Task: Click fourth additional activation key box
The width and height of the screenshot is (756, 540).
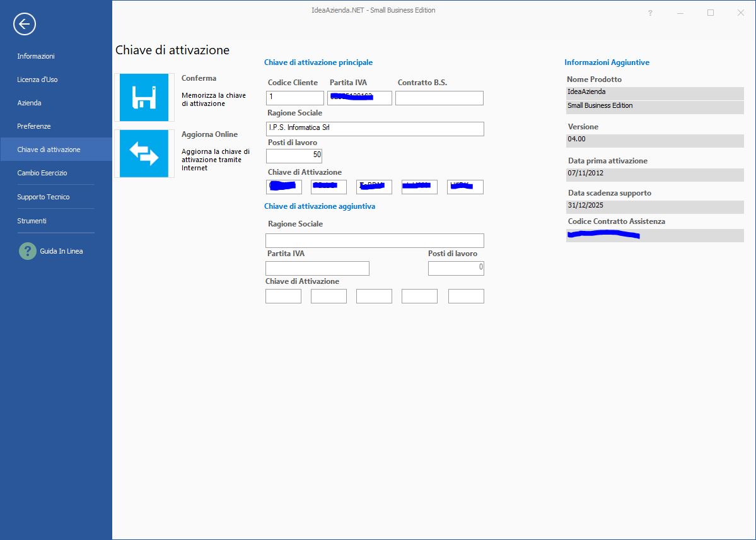Action: click(419, 296)
